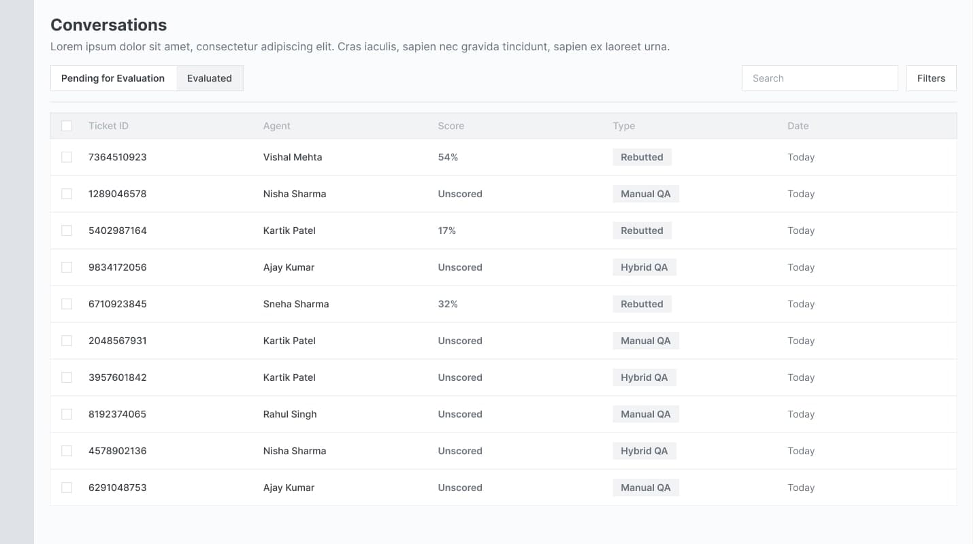Click Manual QA tag in ticket 6291048753 row
Image resolution: width=980 pixels, height=544 pixels.
(646, 488)
